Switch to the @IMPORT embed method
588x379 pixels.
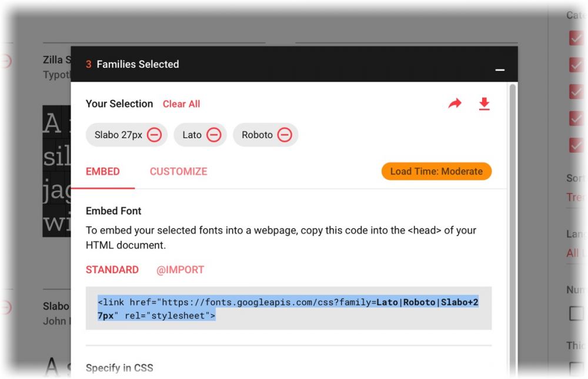(x=180, y=270)
